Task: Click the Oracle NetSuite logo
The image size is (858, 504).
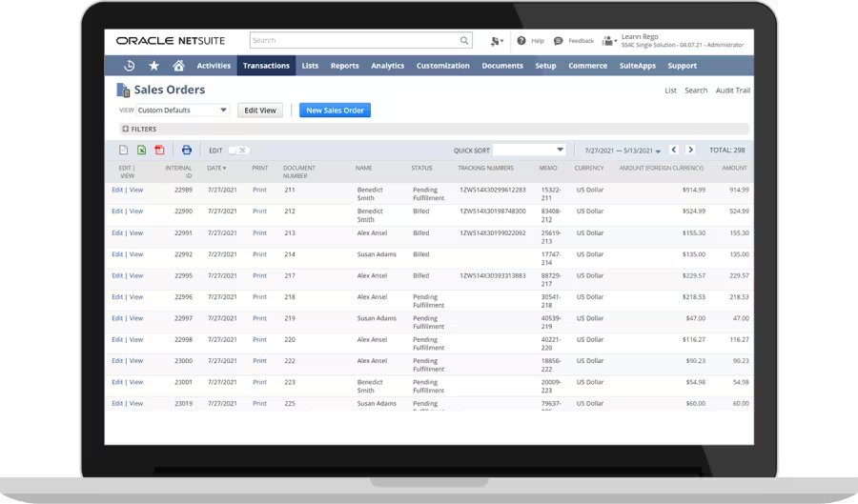Action: click(171, 41)
